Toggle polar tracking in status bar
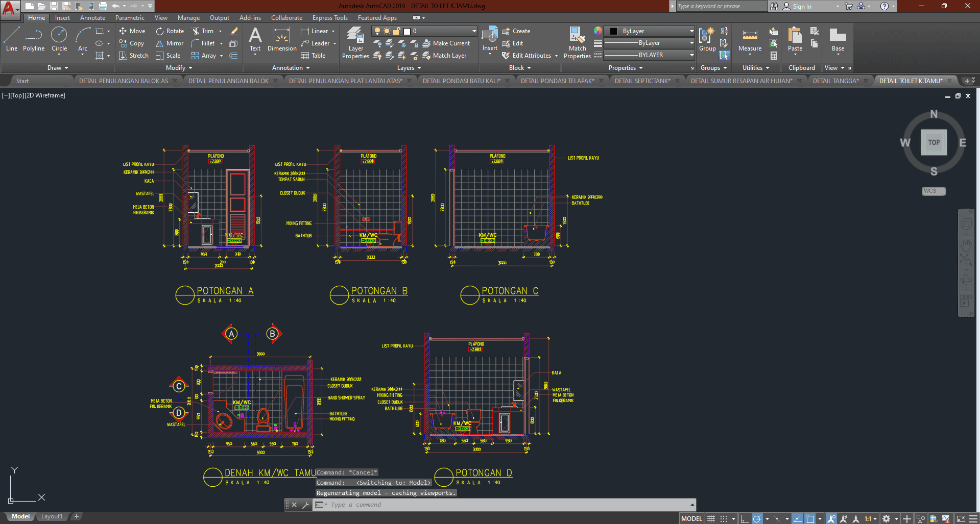Viewport: 980px width, 524px height. (757, 518)
